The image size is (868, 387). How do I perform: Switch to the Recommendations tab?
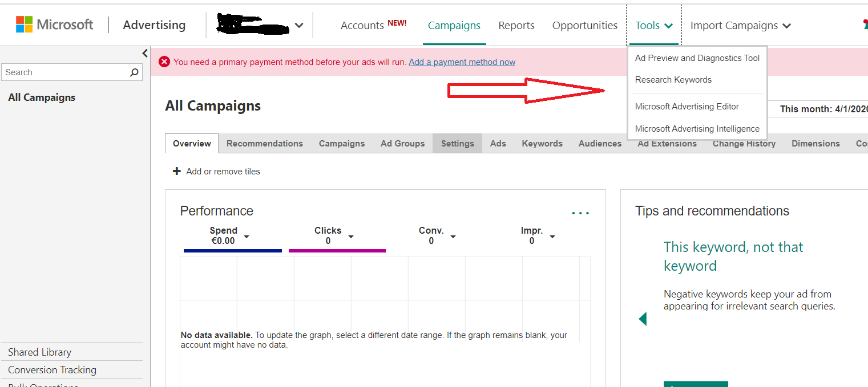pyautogui.click(x=265, y=144)
